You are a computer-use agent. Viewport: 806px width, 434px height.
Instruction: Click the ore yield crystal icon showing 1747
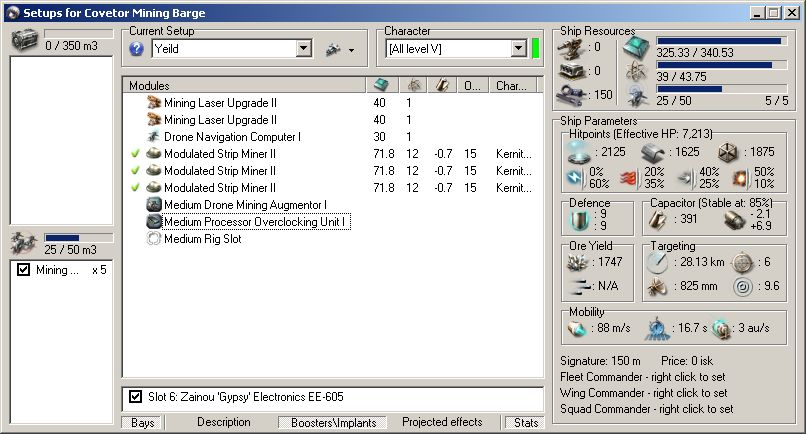point(578,262)
